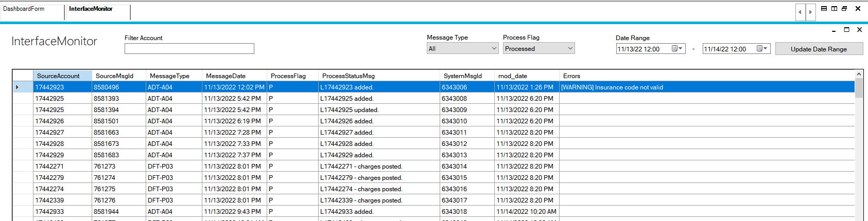Tile windows vertically using split-columns icon
Screen dimensions: 868x221
coord(834,9)
